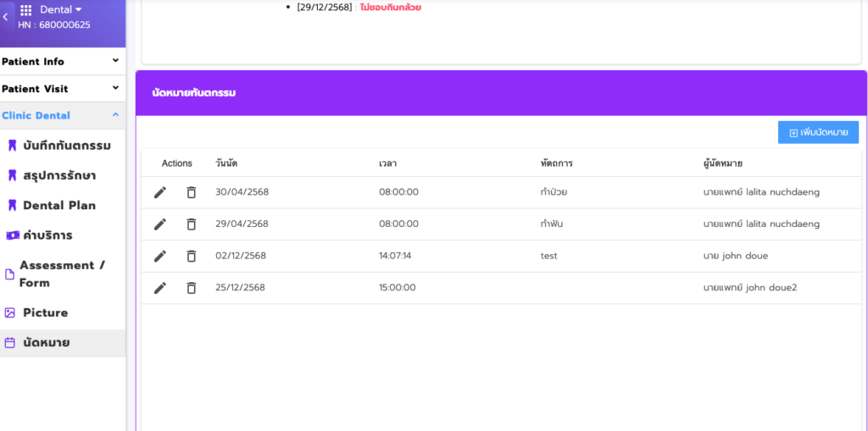Delete the 02/12/2568 test appointment

tap(191, 256)
